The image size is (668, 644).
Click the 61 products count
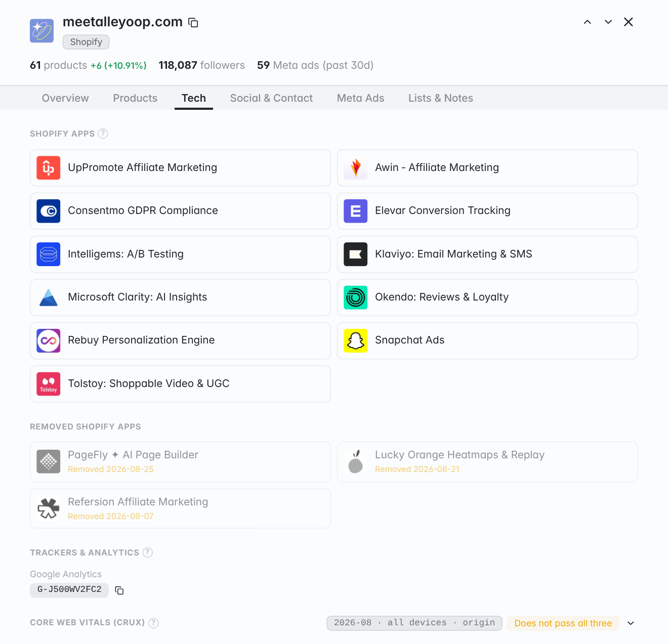(59, 65)
